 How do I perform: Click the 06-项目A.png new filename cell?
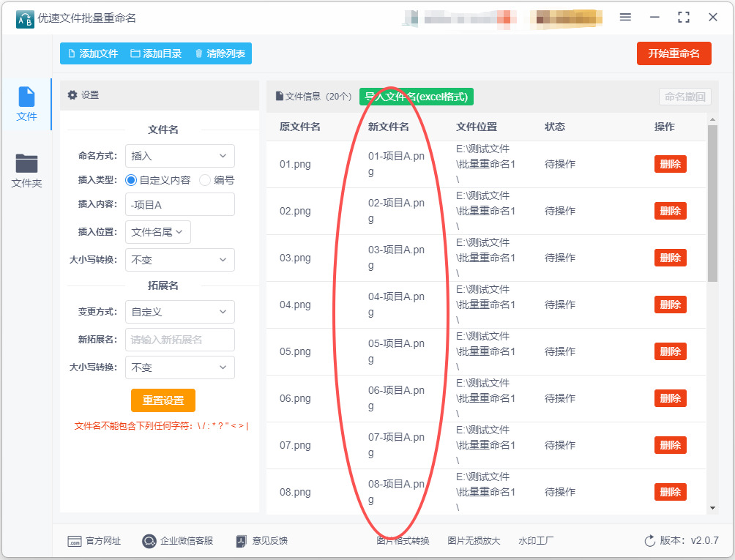click(x=397, y=398)
